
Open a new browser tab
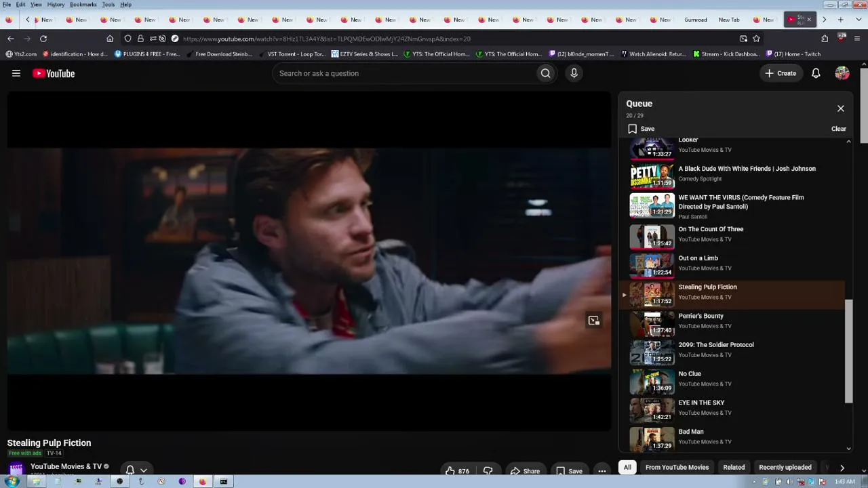pos(840,20)
